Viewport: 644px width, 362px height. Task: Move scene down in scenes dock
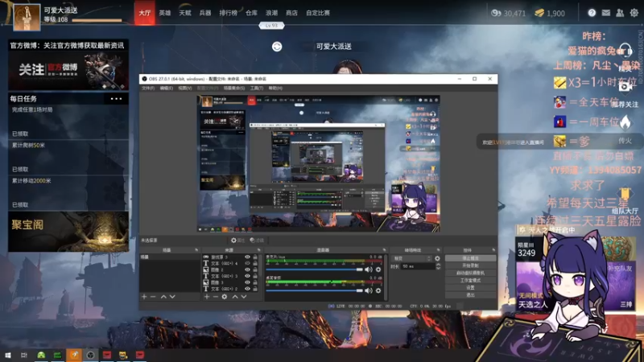[x=172, y=296]
